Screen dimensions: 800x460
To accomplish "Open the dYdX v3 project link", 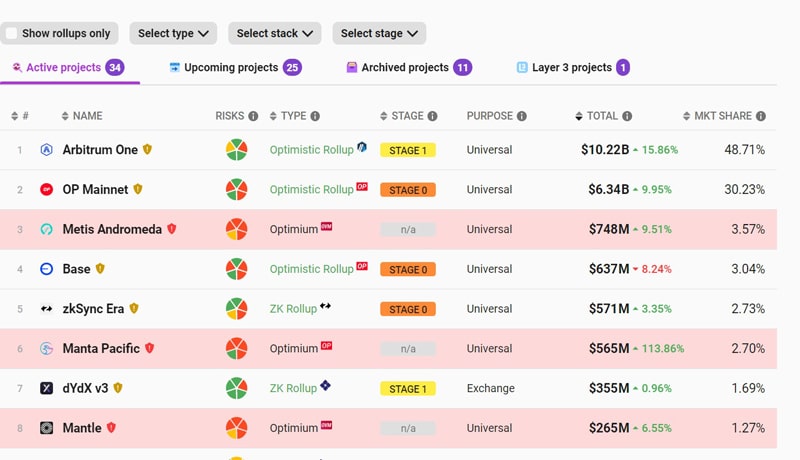I will (x=85, y=388).
